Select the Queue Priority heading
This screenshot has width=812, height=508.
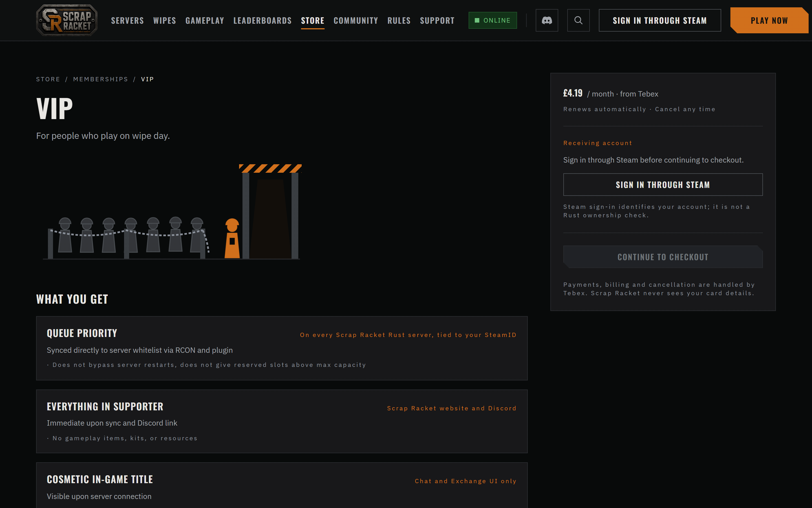click(82, 333)
